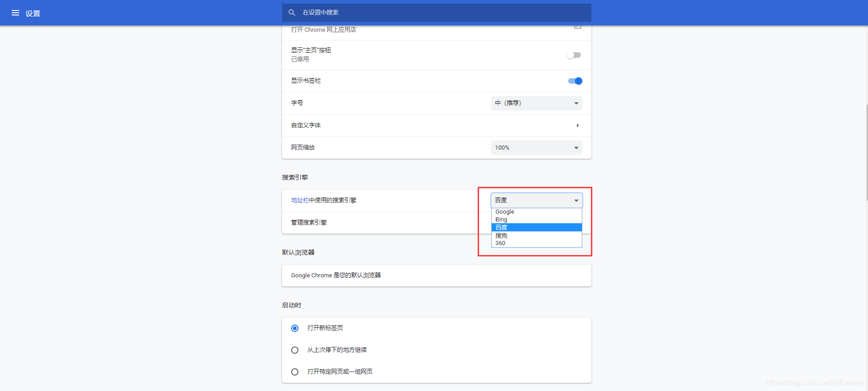Collapse the 百度 search engine dropdown
The image size is (868, 391).
[x=537, y=200]
